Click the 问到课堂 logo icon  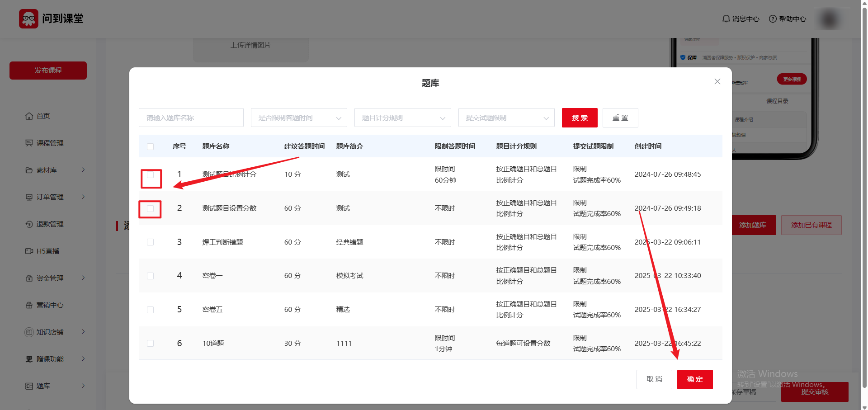[x=28, y=19]
